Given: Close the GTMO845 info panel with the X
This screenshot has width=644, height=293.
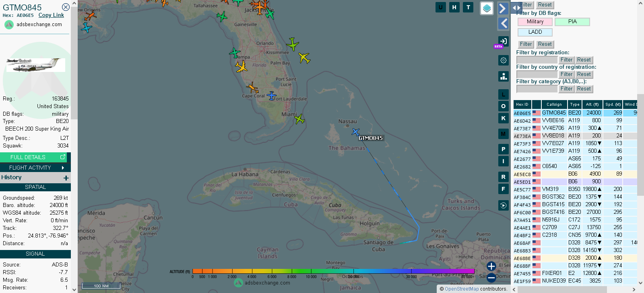Looking at the screenshot, I should pyautogui.click(x=66, y=7).
